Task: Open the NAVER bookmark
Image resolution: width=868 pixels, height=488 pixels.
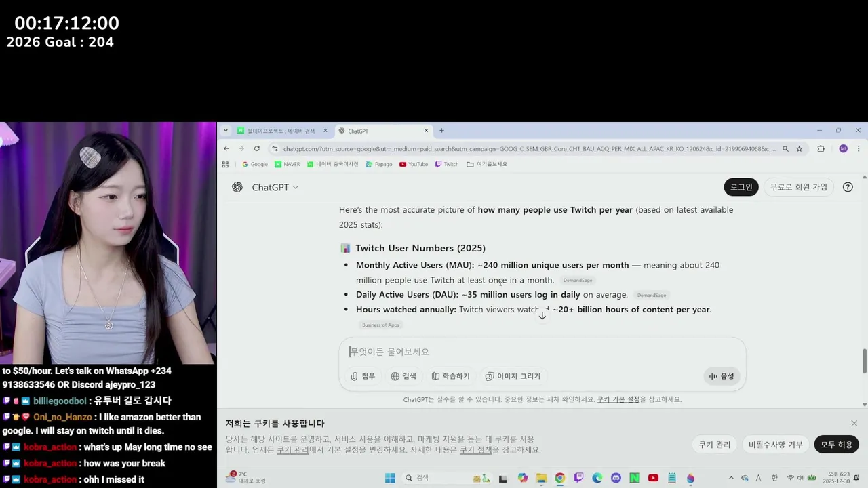Action: [x=288, y=164]
